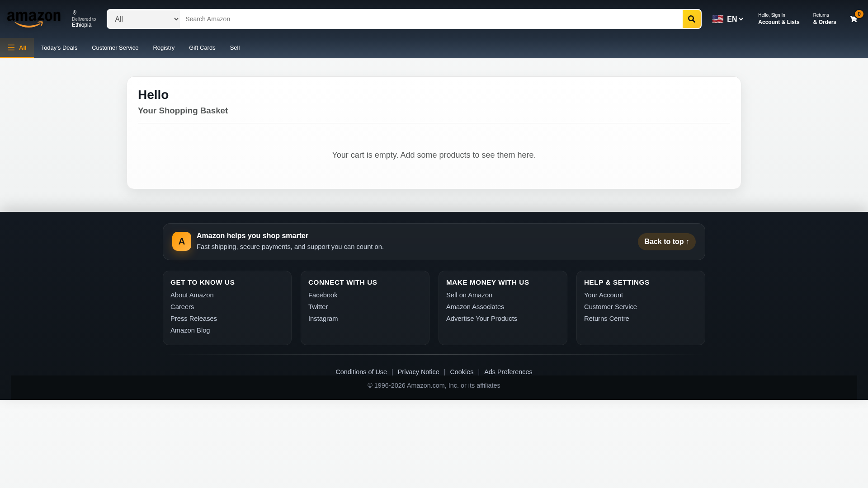This screenshot has width=868, height=488.
Task: Select Gift Cards in the nav bar
Action: point(202,47)
